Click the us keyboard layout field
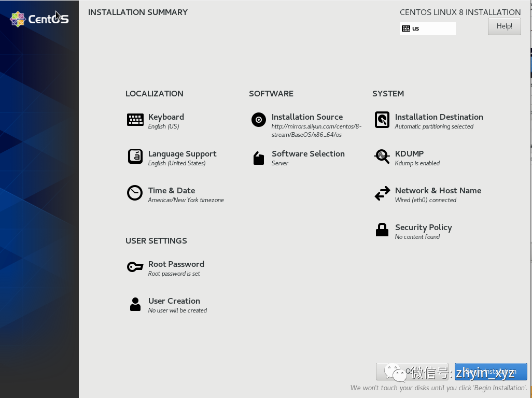This screenshot has height=398, width=532. coord(427,29)
